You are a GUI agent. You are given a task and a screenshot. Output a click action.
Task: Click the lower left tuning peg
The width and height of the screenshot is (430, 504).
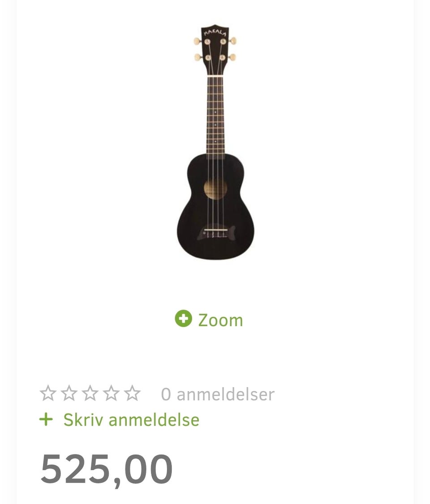coord(198,58)
